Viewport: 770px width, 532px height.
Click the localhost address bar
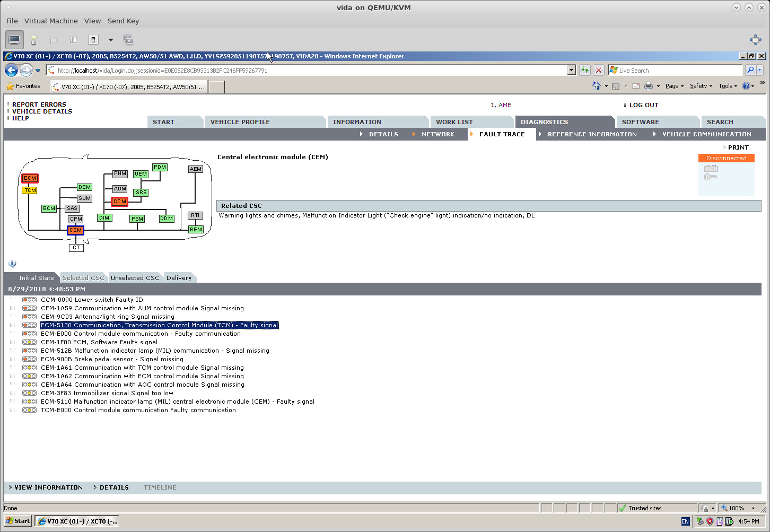tap(308, 71)
